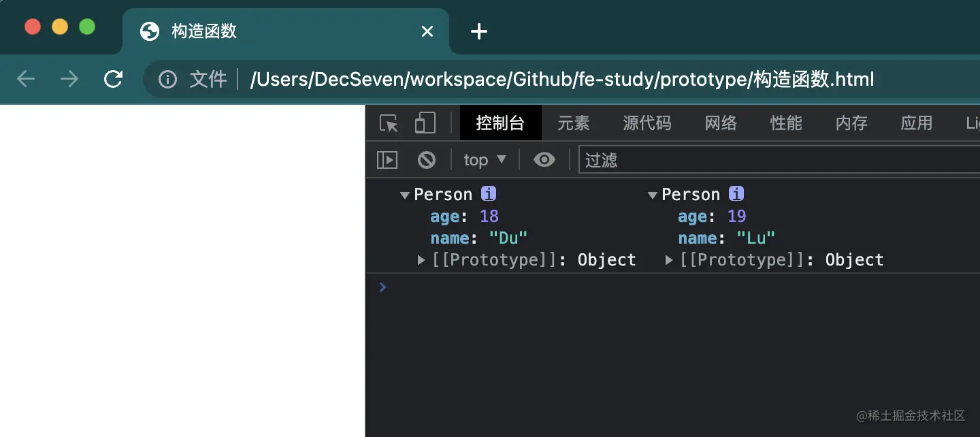Click info icon beside first Person

(x=489, y=194)
